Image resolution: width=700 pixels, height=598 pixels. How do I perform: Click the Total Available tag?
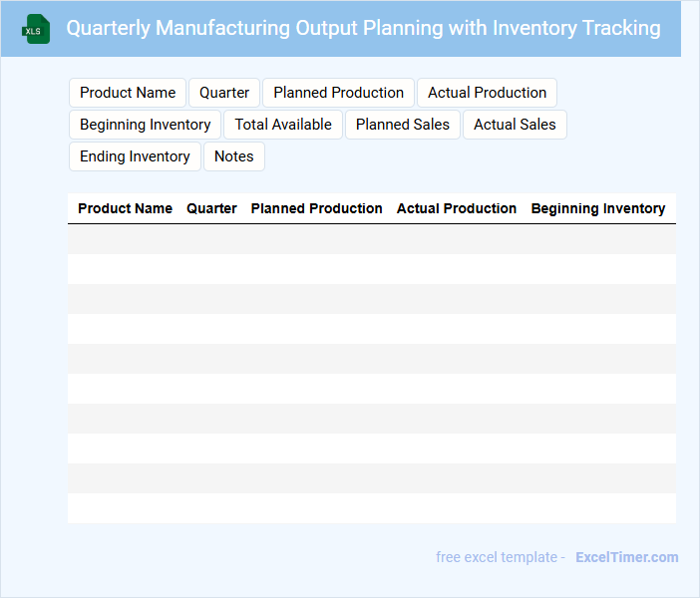point(283,125)
